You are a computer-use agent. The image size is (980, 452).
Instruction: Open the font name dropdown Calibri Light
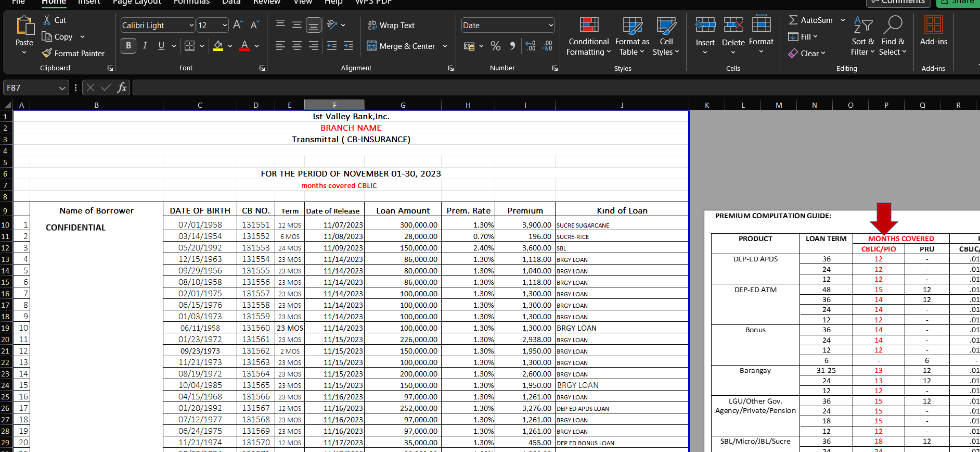click(x=191, y=25)
